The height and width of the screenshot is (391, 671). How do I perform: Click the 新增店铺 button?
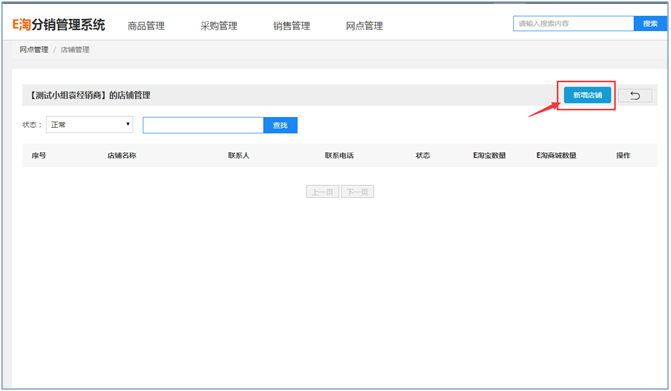point(587,95)
